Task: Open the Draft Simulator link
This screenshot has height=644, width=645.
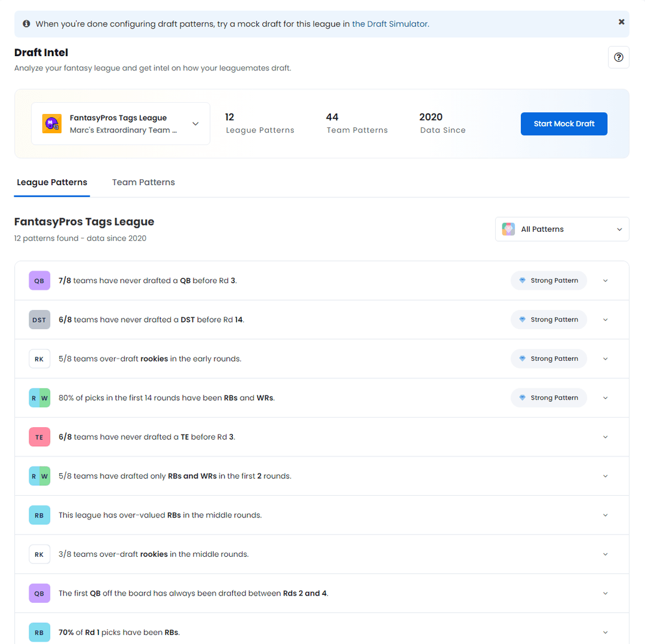Action: 389,24
